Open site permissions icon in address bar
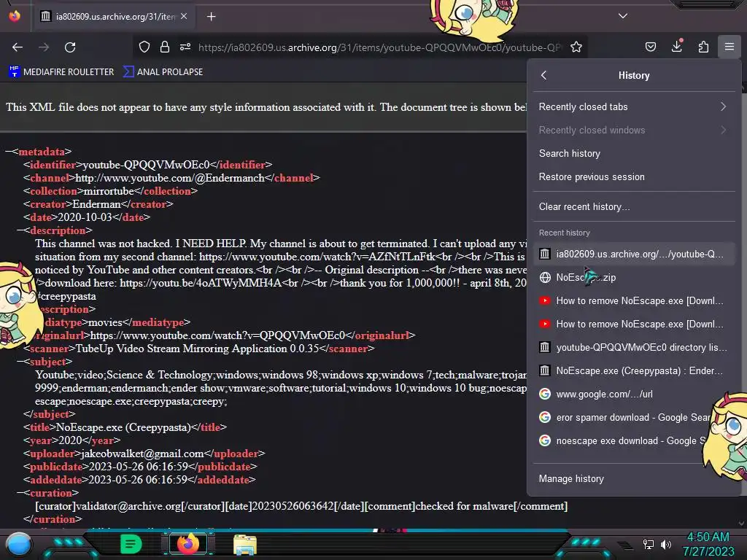The image size is (747, 560). (185, 47)
